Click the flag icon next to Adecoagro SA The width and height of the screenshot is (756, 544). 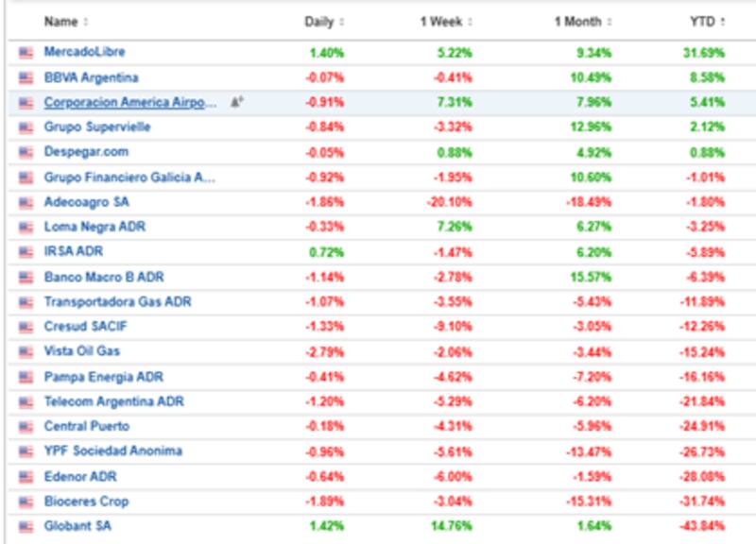(26, 202)
